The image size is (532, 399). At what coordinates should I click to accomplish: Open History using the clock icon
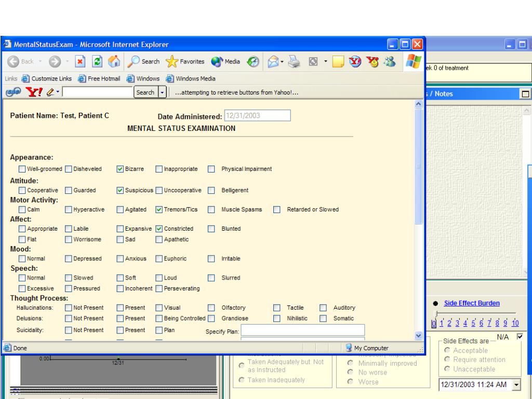coord(253,62)
